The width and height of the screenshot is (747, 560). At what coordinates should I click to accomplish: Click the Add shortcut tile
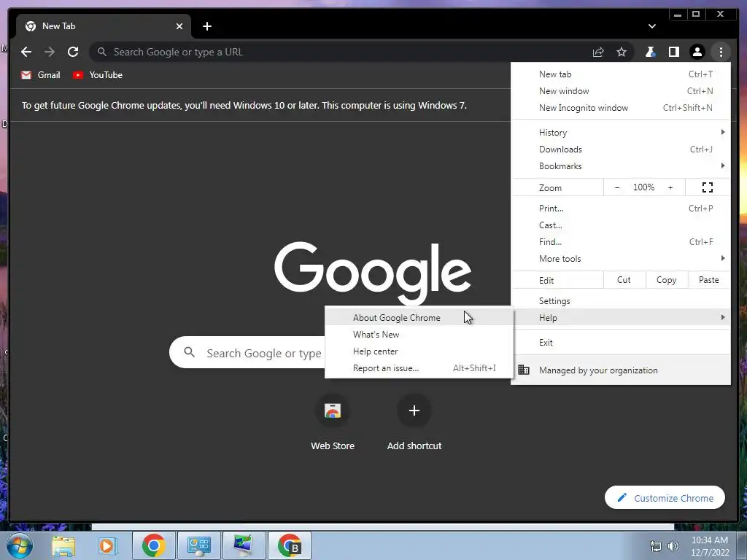point(414,422)
